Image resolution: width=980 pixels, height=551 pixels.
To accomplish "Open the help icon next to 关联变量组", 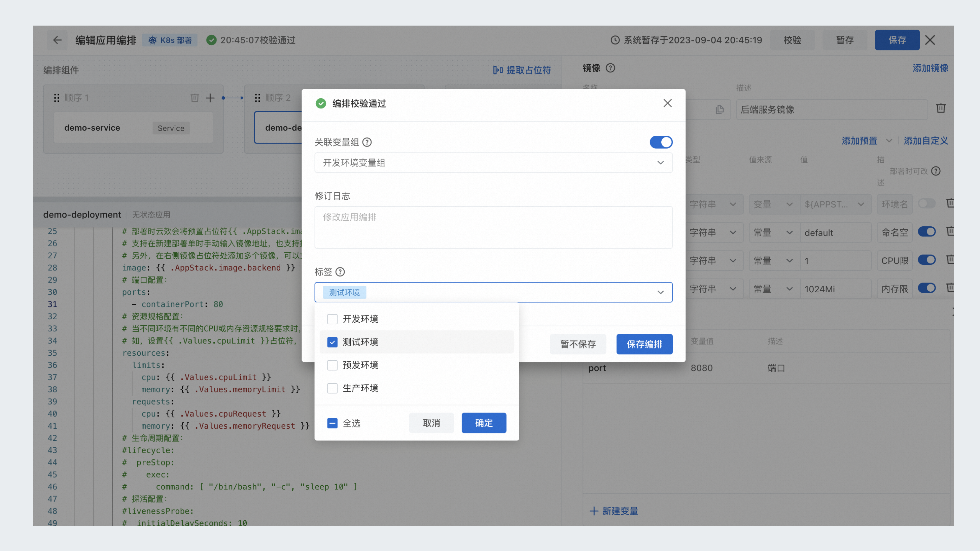I will (x=367, y=142).
